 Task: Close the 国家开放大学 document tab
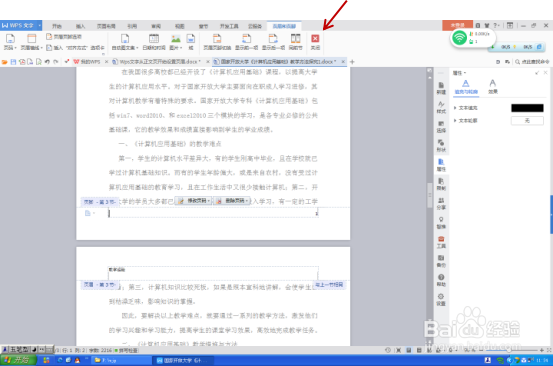343,62
